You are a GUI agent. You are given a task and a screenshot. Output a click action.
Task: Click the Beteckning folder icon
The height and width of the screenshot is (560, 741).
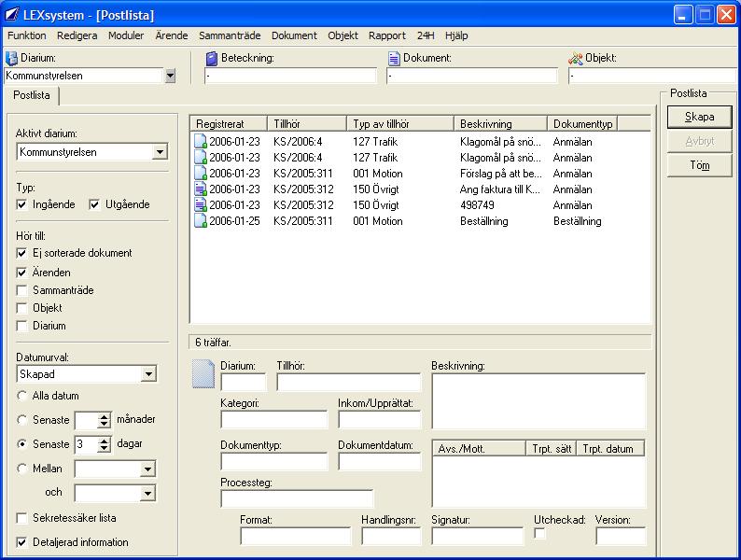click(212, 58)
